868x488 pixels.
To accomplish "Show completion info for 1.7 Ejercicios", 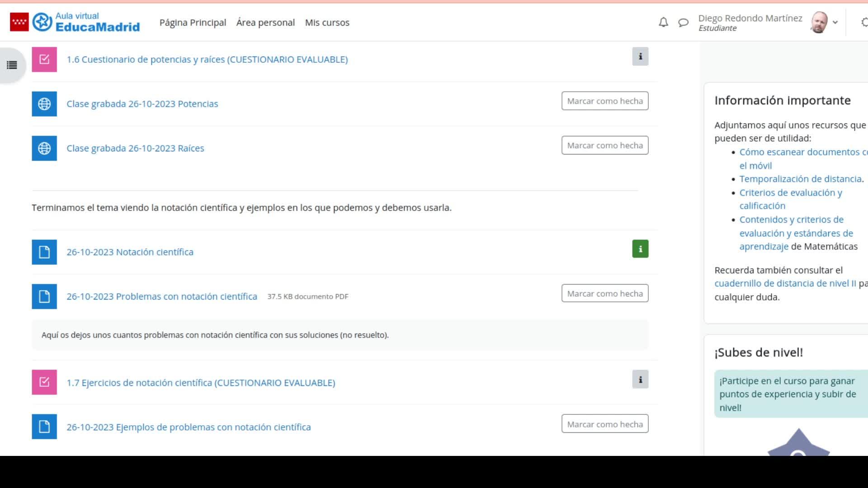I will 640,380.
